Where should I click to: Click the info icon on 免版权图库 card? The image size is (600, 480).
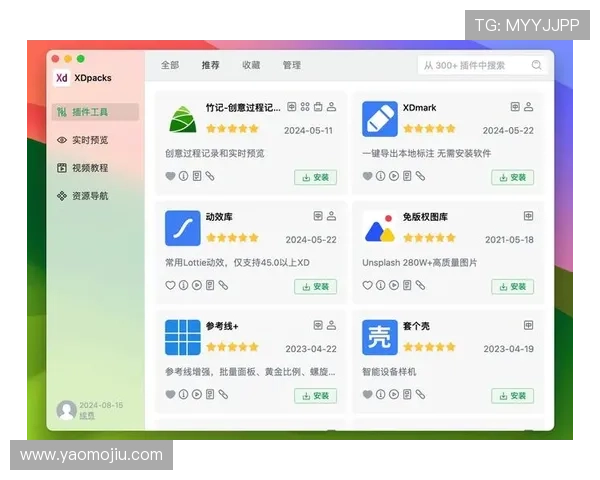click(380, 285)
